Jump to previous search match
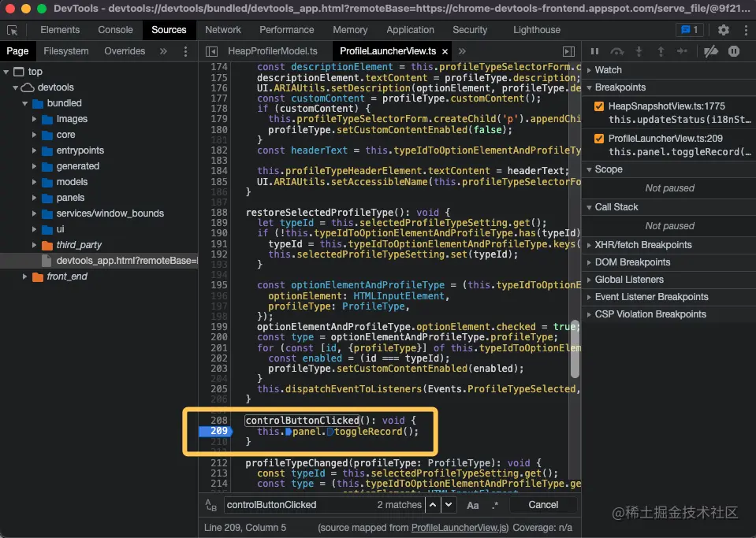This screenshot has width=756, height=538. point(433,505)
